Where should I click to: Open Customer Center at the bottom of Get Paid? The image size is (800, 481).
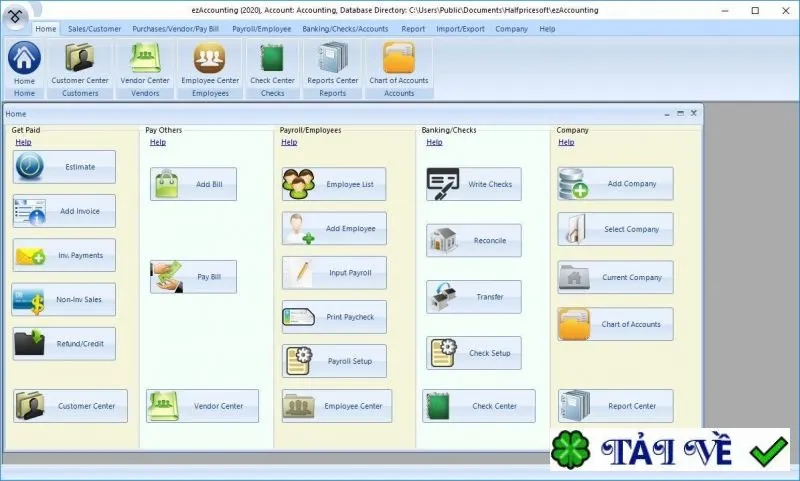pos(70,406)
